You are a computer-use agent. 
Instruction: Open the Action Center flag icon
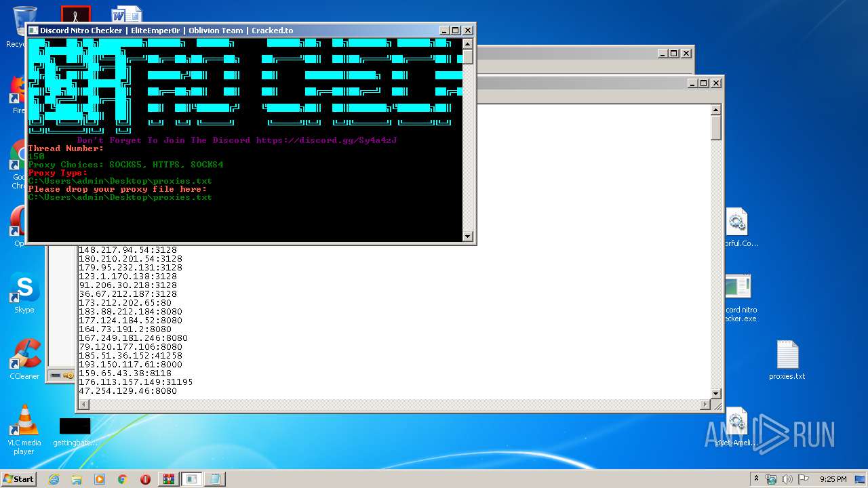804,479
